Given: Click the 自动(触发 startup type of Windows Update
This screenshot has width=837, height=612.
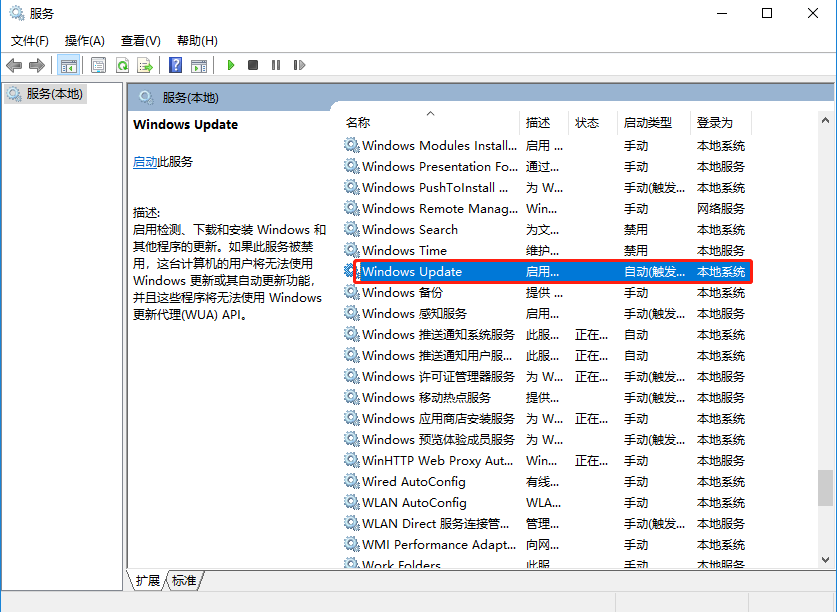Looking at the screenshot, I should [654, 271].
